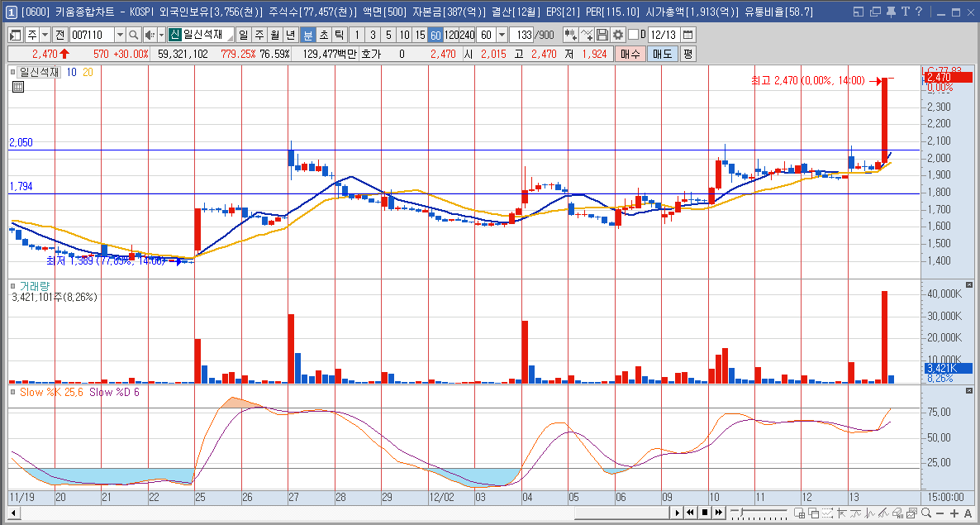Click the 매수 (buy) button
980x525 pixels.
[x=630, y=55]
